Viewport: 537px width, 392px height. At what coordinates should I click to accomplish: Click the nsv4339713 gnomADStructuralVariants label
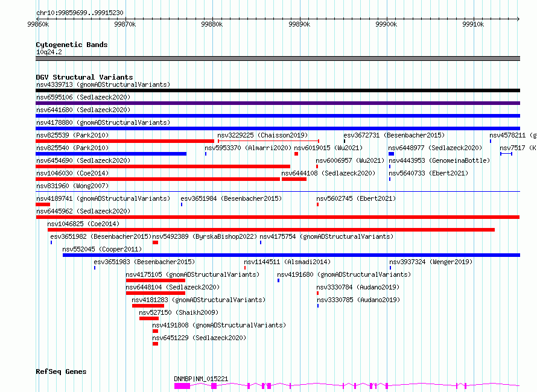pyautogui.click(x=103, y=84)
